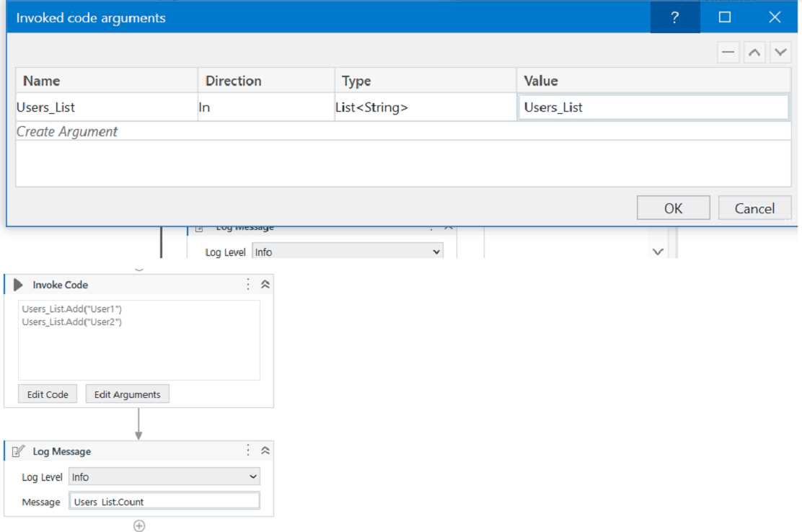Click the Invoke Code activity play icon
The image size is (802, 532).
pyautogui.click(x=19, y=285)
